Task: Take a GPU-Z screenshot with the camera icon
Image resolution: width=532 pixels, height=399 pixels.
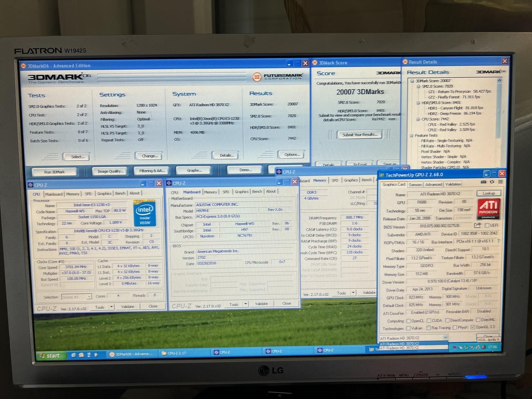Action: 483,182
